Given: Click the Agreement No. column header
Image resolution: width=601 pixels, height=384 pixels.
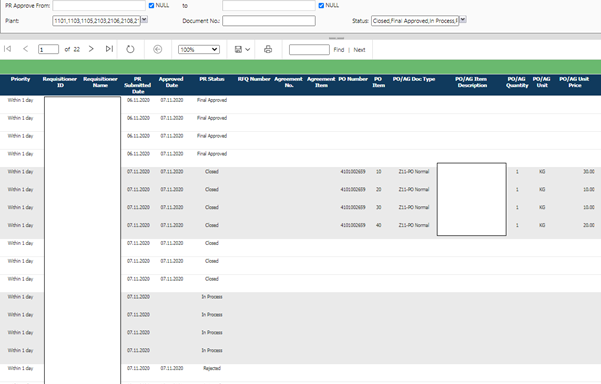Looking at the screenshot, I should tap(289, 82).
